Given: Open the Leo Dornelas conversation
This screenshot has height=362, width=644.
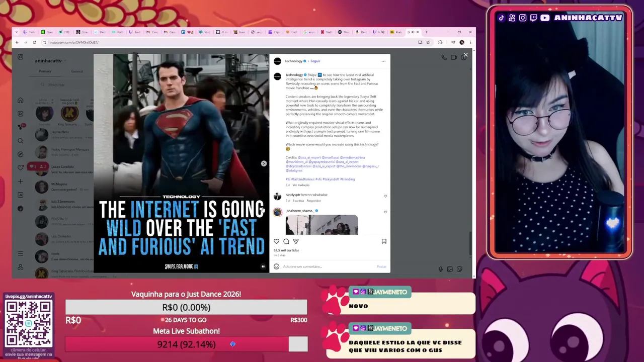Looking at the screenshot, I should (x=63, y=238).
